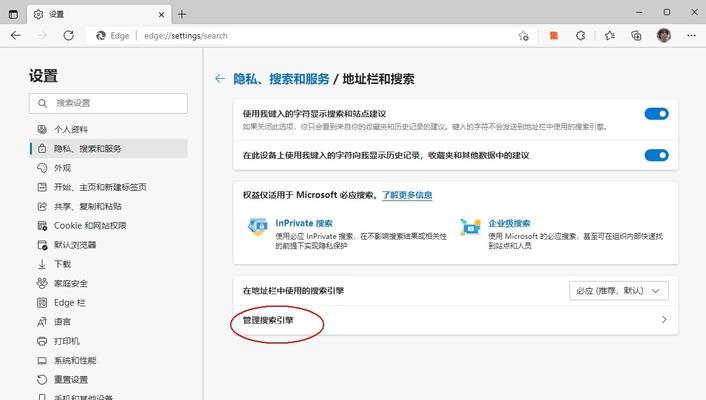Open the Extensions puzzle icon
This screenshot has height=400, width=706.
pos(580,36)
